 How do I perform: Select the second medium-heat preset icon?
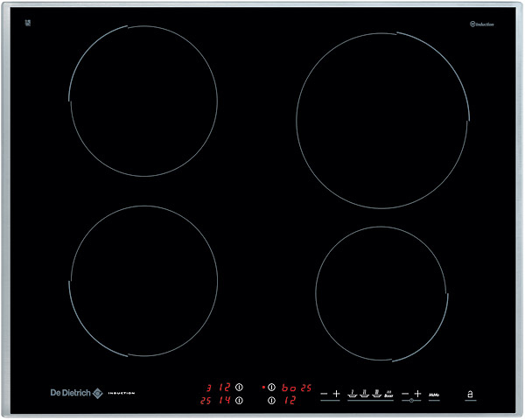(x=365, y=395)
